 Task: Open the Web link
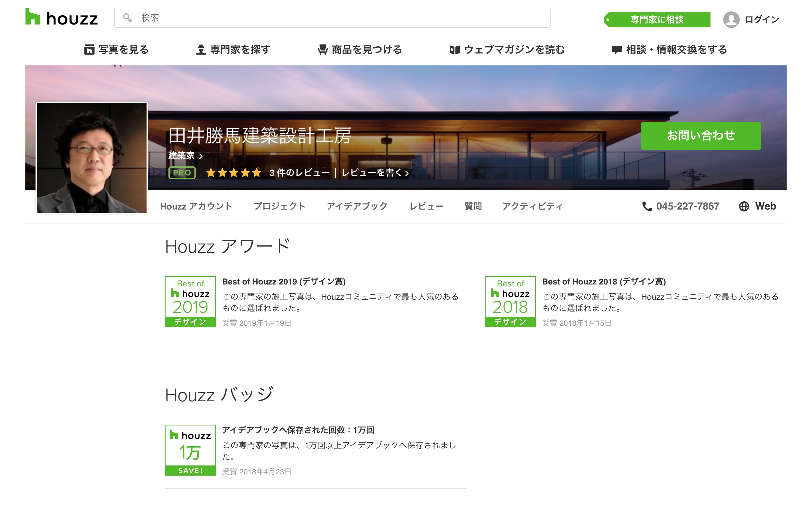[x=765, y=206]
